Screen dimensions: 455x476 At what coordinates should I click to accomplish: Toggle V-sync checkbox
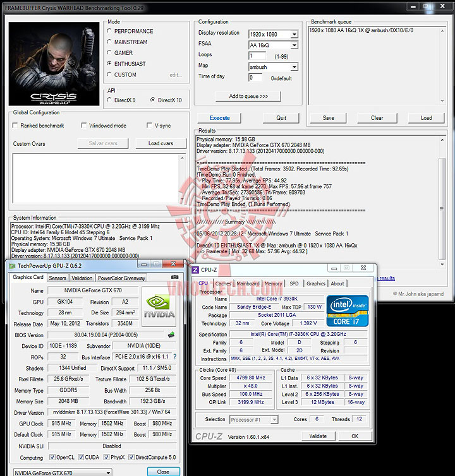point(149,125)
